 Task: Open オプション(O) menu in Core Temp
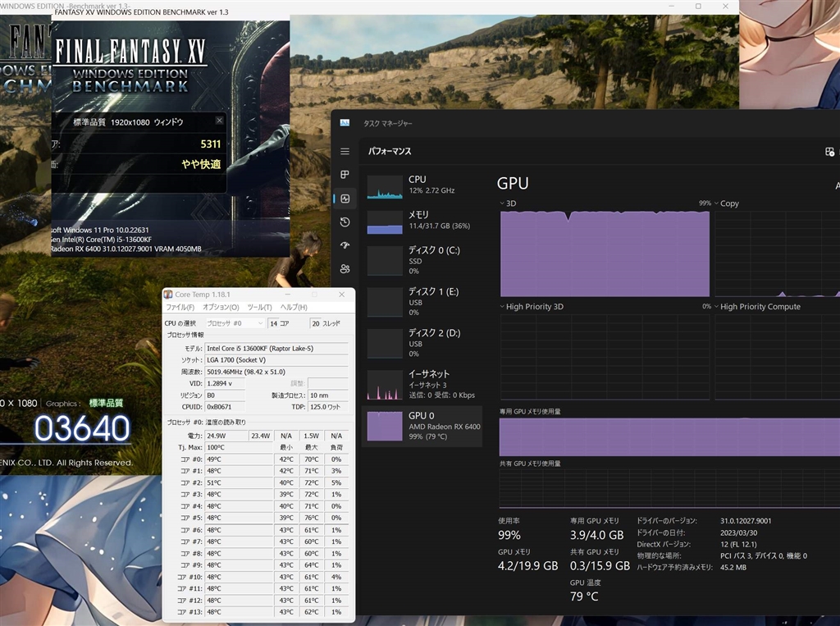pos(221,307)
